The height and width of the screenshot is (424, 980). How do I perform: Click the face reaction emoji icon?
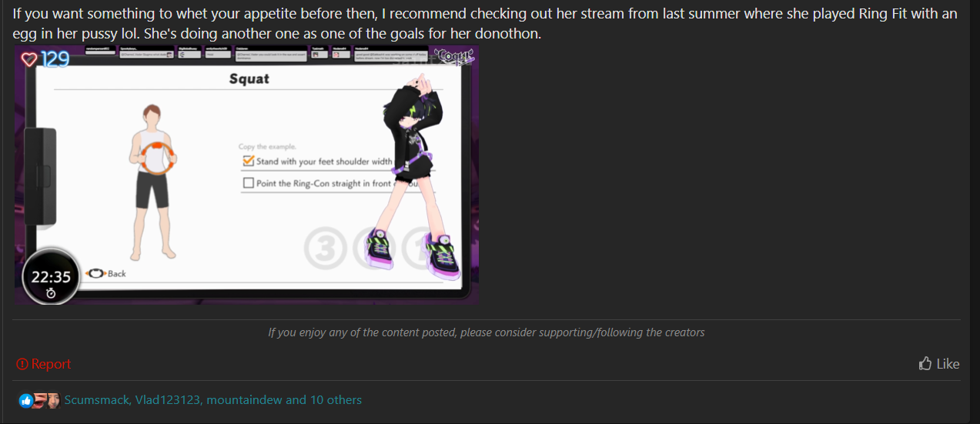tap(52, 400)
